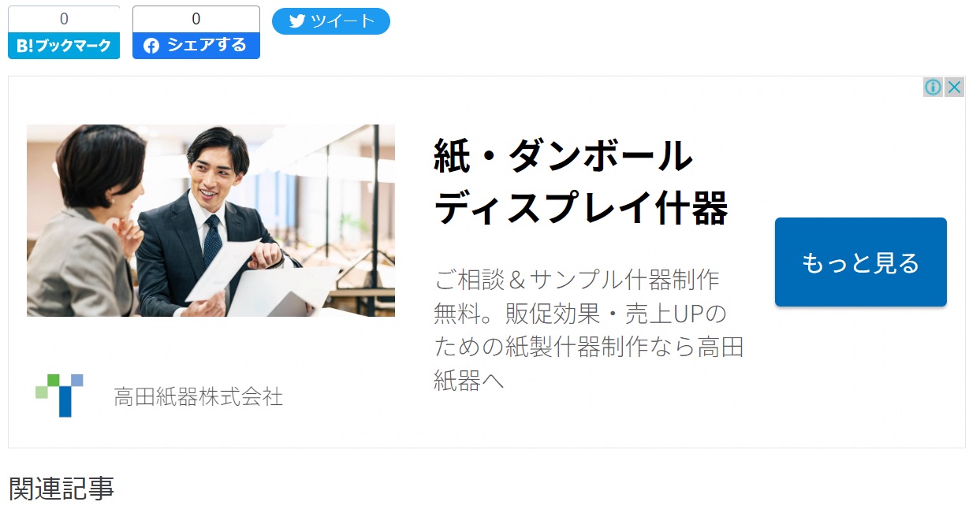Open the Facebook share count bubble
The width and height of the screenshot is (980, 513).
[196, 19]
